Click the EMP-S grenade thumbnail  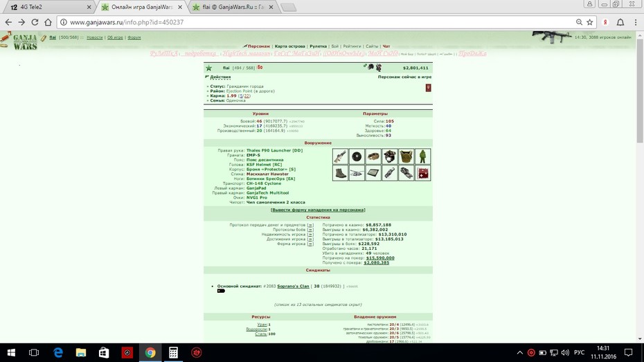tap(357, 156)
